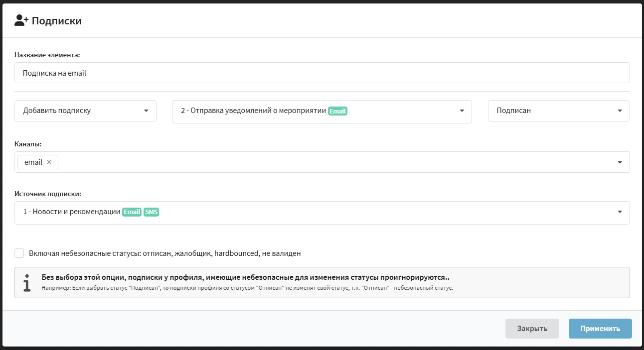Open the 'Добавить подписку' dropdown

pyautogui.click(x=85, y=111)
